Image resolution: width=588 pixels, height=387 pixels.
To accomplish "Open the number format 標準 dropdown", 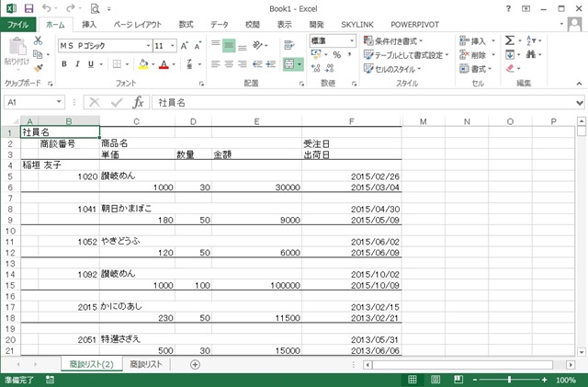I will (x=352, y=40).
